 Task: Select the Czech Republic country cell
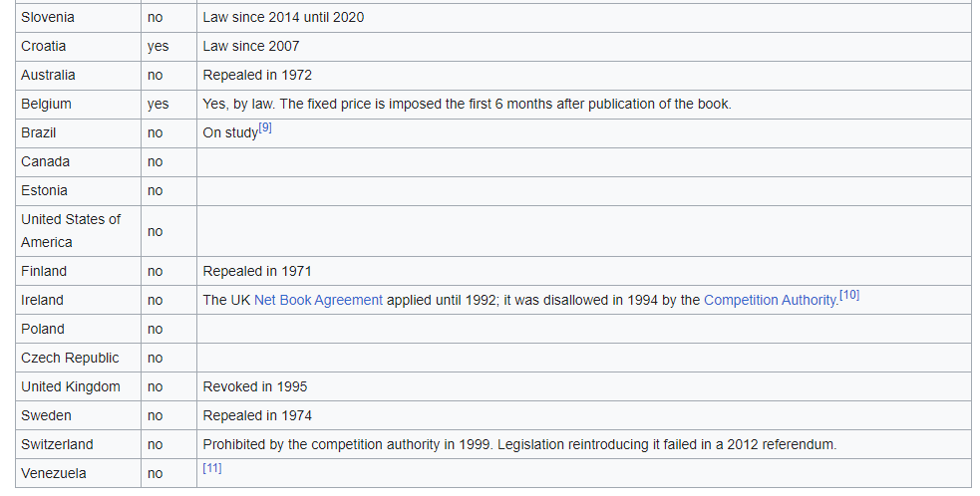78,358
